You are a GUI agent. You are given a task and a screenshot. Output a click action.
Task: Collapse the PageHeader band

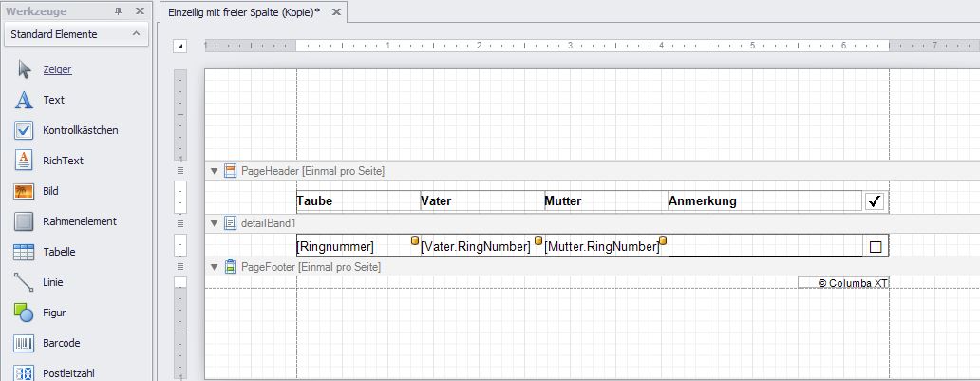pyautogui.click(x=214, y=171)
